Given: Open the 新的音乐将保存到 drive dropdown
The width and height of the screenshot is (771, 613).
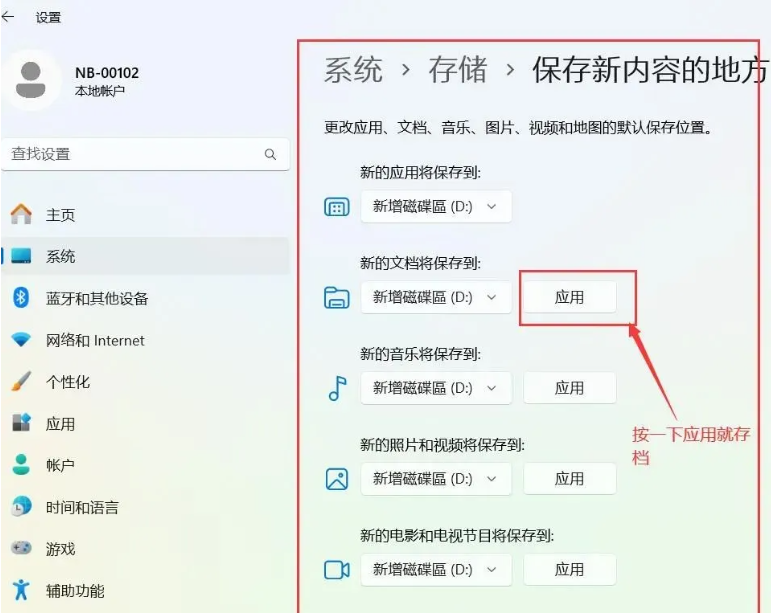Looking at the screenshot, I should tap(436, 388).
